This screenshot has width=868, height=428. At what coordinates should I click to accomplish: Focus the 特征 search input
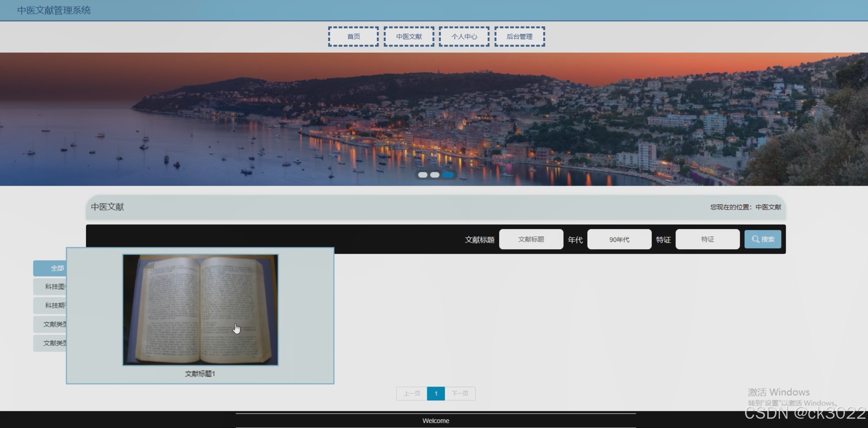pyautogui.click(x=707, y=239)
